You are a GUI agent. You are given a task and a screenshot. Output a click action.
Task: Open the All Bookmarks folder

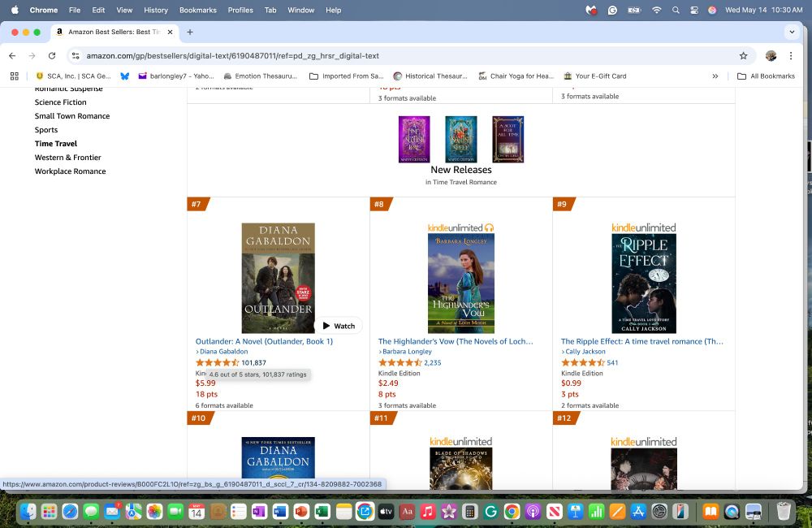[x=766, y=76]
